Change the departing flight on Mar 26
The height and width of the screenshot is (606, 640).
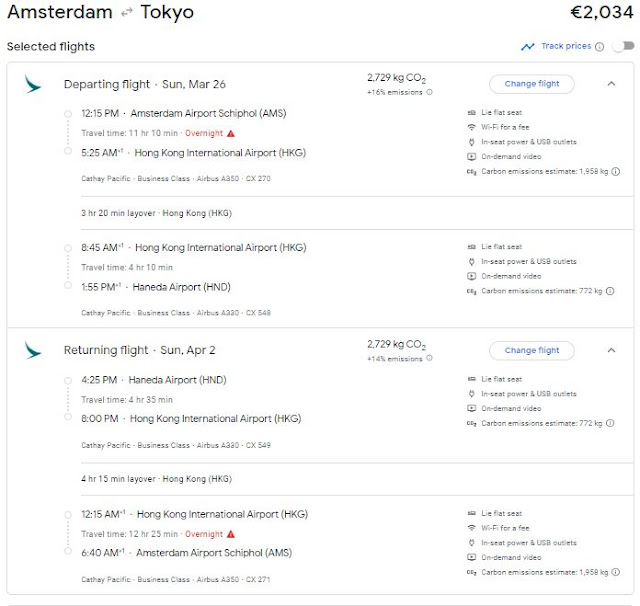(x=531, y=84)
